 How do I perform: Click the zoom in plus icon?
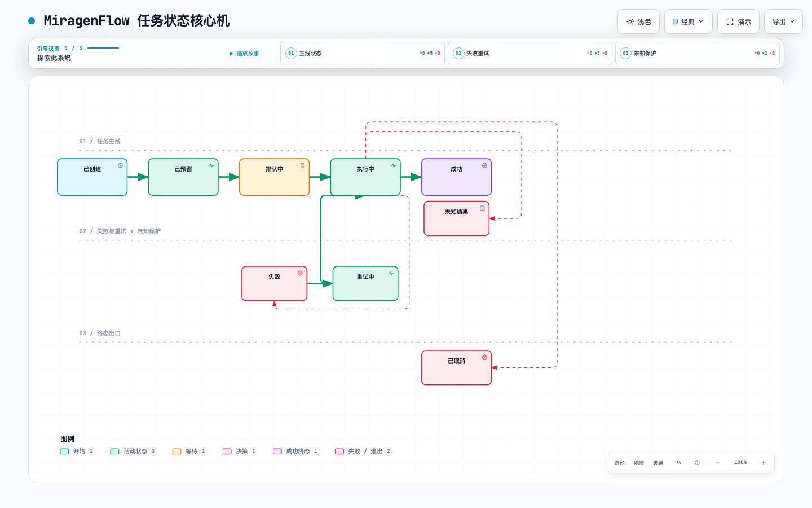click(764, 463)
